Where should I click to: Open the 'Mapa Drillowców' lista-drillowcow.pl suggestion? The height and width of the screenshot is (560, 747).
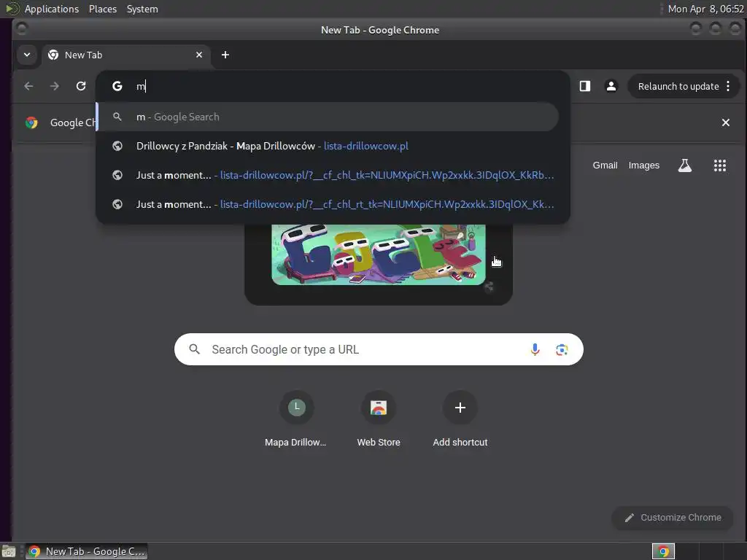[x=328, y=146]
